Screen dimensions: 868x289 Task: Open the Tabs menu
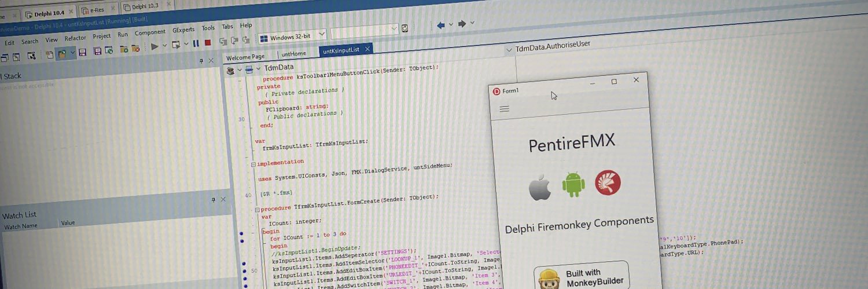[x=227, y=27]
